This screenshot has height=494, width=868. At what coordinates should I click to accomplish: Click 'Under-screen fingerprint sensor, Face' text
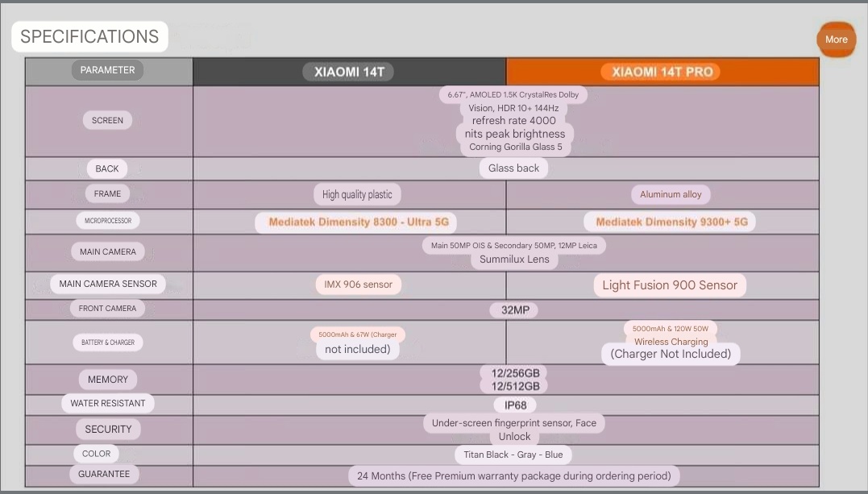[x=514, y=423]
